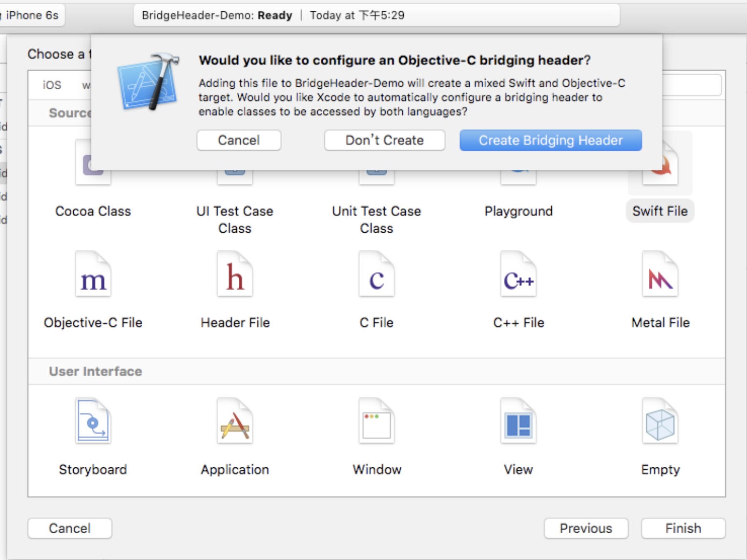Viewport: 747px width, 560px height.
Task: Click the C File label
Action: pos(376,322)
